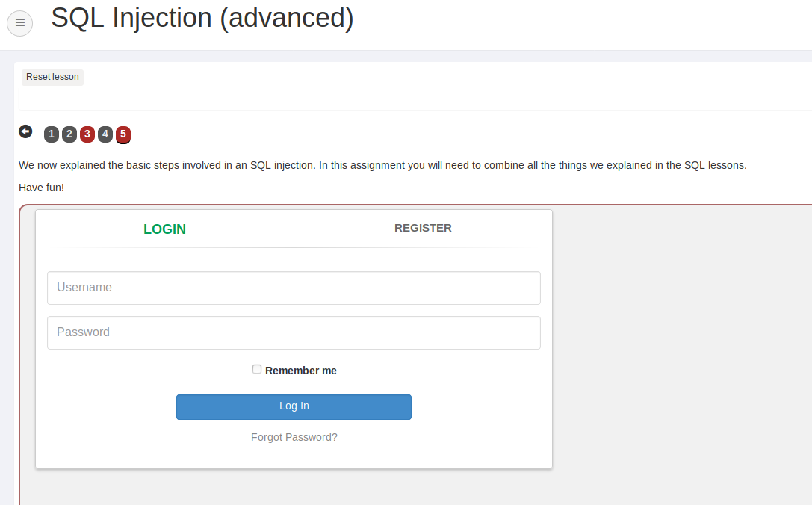
Task: Switch to the REGISTER tab
Action: [423, 228]
